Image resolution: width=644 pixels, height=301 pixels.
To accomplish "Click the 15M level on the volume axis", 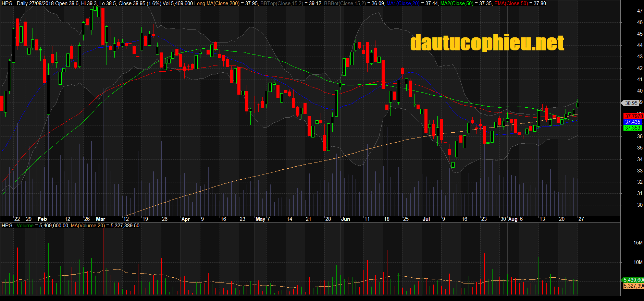I will tap(638, 243).
